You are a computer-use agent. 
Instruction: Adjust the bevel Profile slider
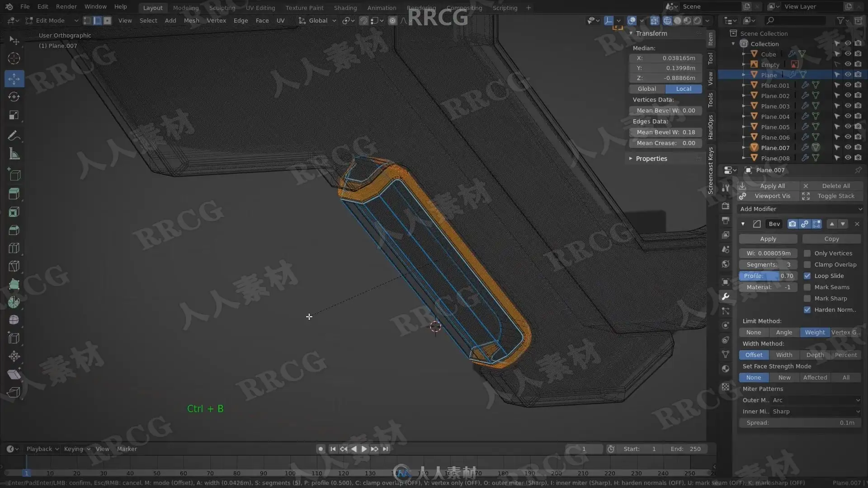tap(768, 276)
